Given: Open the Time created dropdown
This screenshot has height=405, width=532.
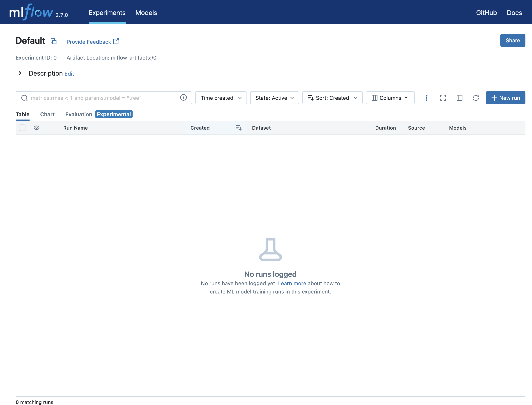Looking at the screenshot, I should tap(221, 98).
